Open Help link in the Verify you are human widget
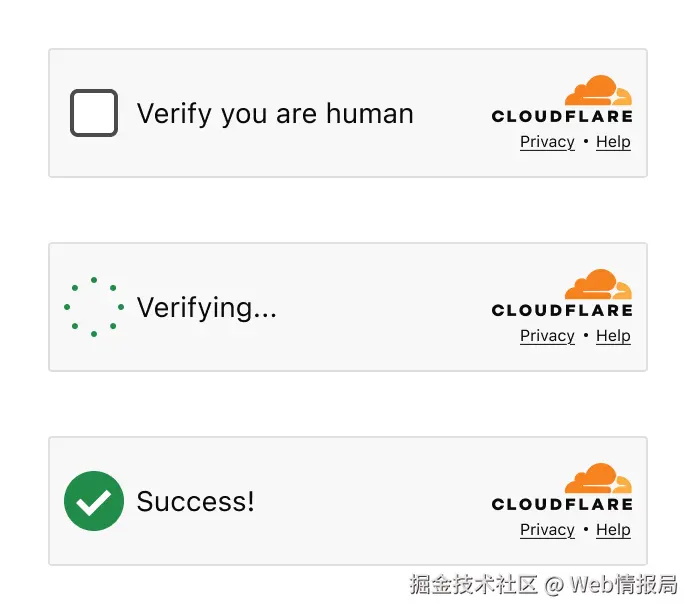The height and width of the screenshot is (614, 696). coord(613,142)
